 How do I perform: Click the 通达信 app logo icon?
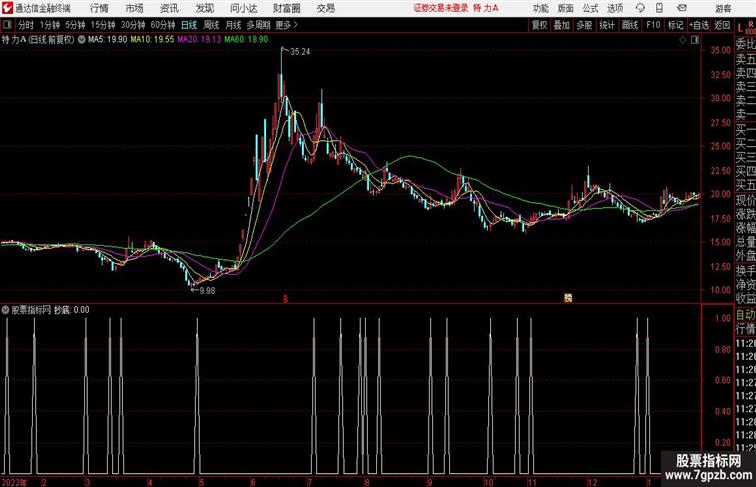[7, 8]
